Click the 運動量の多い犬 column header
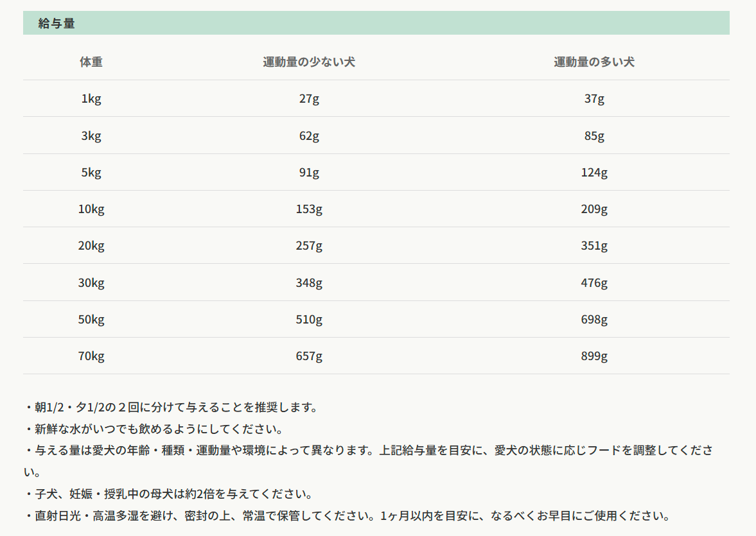Screen dimensions: 756x536 coord(594,62)
